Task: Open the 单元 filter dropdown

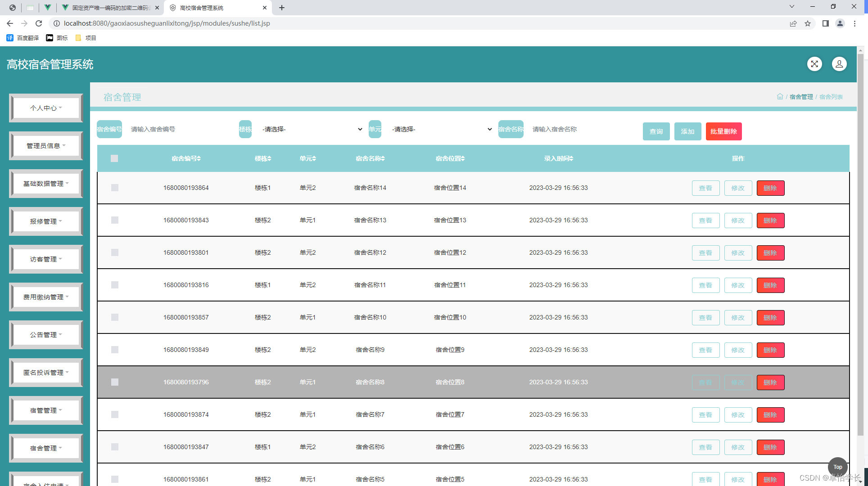Action: 442,129
